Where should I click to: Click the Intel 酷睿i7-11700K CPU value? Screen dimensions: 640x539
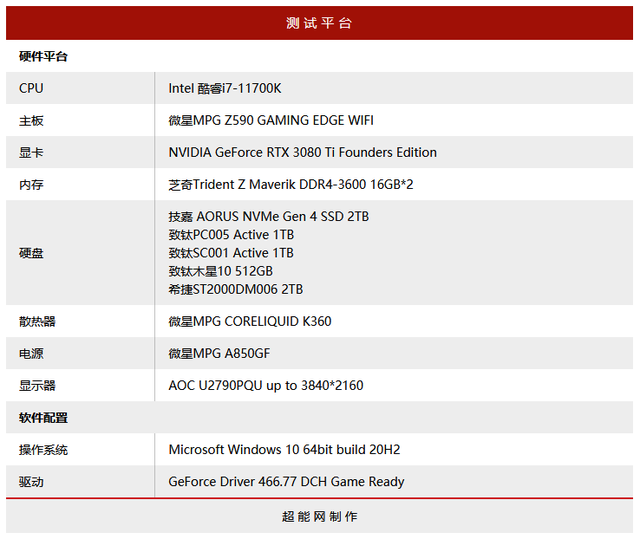pos(225,88)
